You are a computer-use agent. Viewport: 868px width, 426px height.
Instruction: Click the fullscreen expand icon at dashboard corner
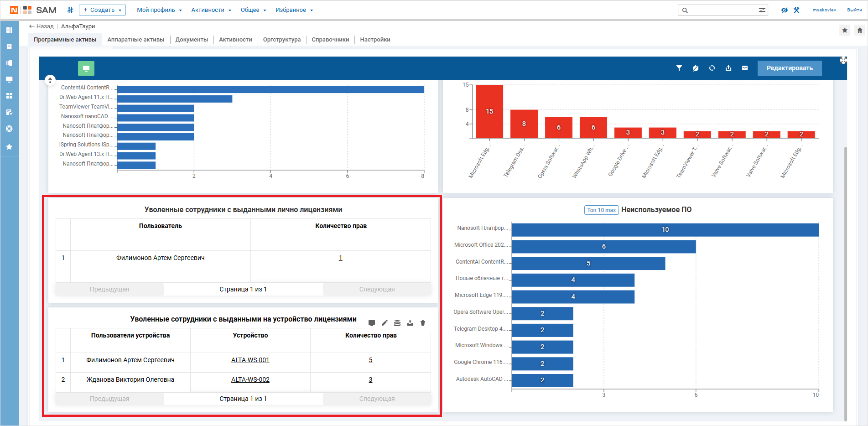point(843,60)
